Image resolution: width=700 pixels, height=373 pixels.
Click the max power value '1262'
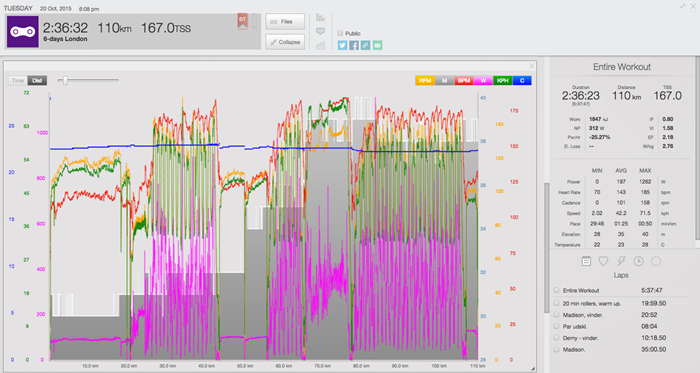click(x=645, y=182)
